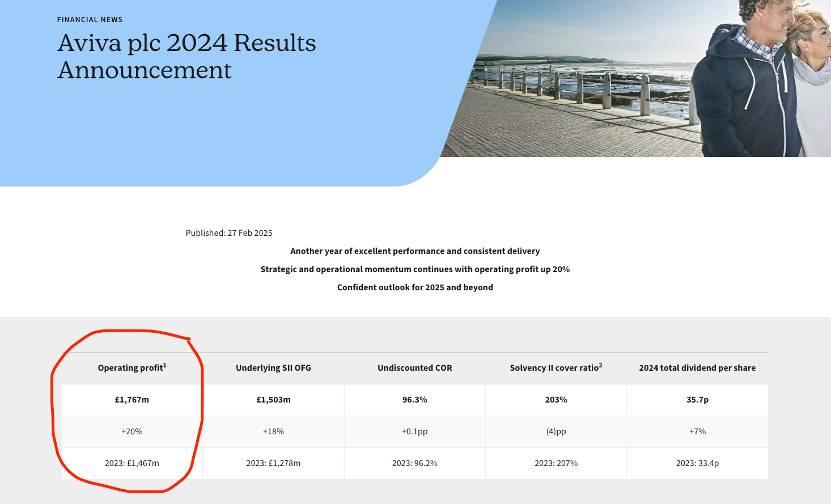Screen dimensions: 831x504
Task: Click the +0.1pp change cell
Action: (x=415, y=431)
